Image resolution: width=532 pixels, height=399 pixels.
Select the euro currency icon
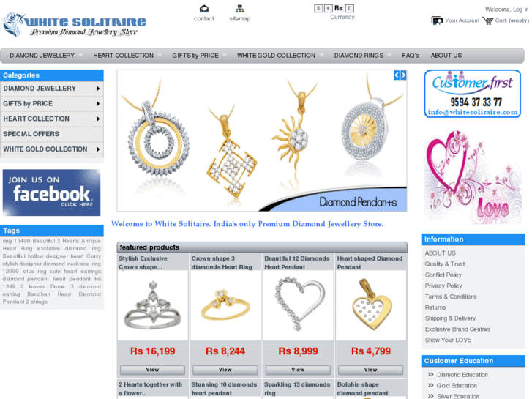tap(328, 8)
